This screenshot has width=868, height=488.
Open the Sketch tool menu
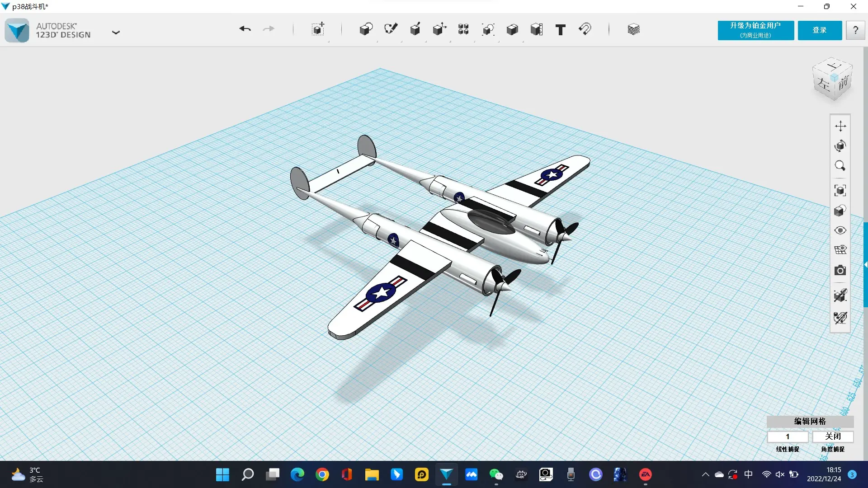[391, 29]
